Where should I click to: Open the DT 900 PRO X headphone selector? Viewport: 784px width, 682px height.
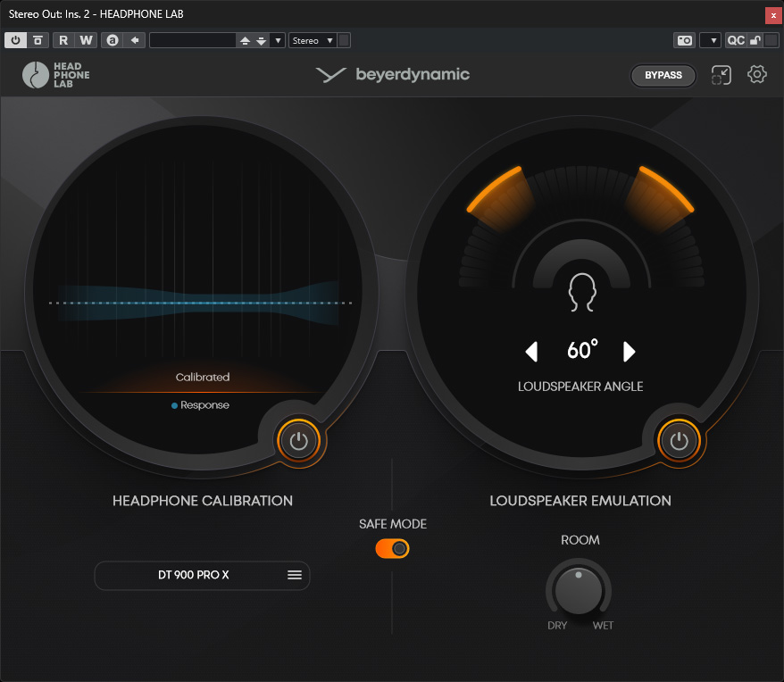[194, 575]
